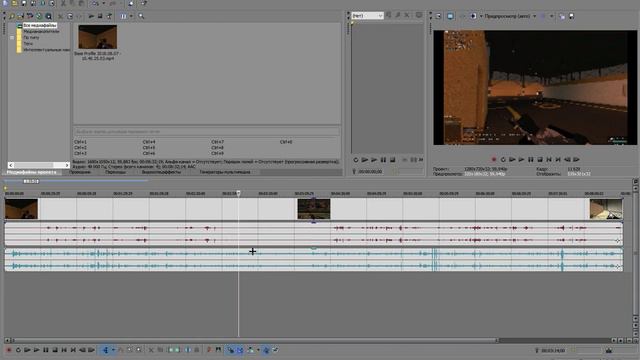This screenshot has width=640, height=360.
Task: Open the trimmer media history dropdown
Action: tap(380, 16)
